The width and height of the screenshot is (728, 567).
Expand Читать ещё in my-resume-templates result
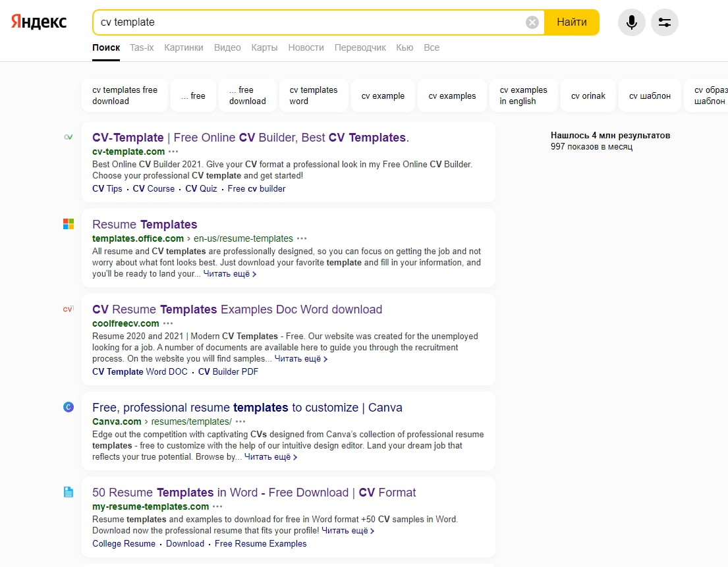[x=348, y=530]
